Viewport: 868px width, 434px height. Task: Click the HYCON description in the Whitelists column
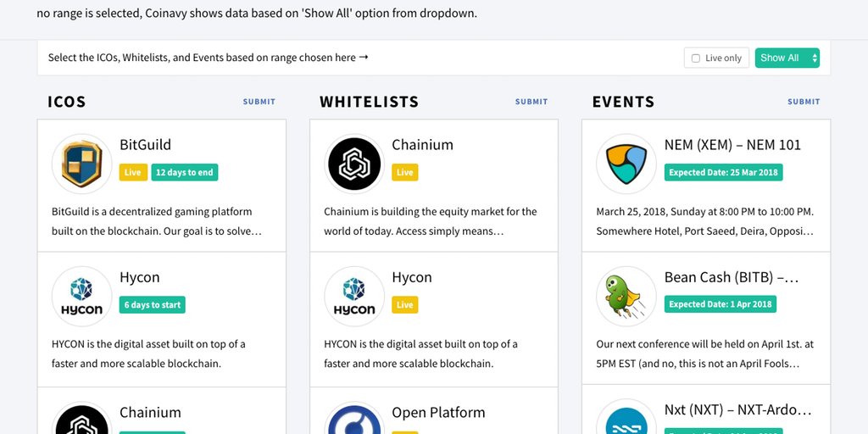pyautogui.click(x=420, y=354)
